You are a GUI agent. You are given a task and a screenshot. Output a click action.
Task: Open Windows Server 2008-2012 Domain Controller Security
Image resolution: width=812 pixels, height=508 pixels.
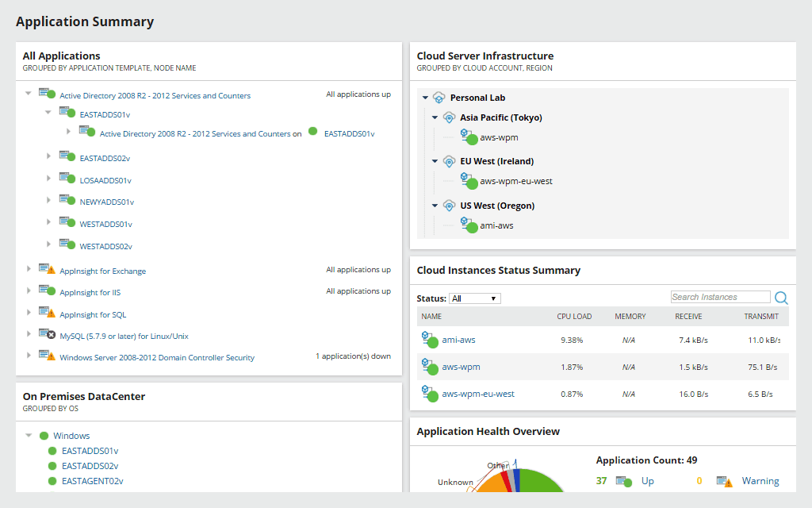tap(157, 358)
